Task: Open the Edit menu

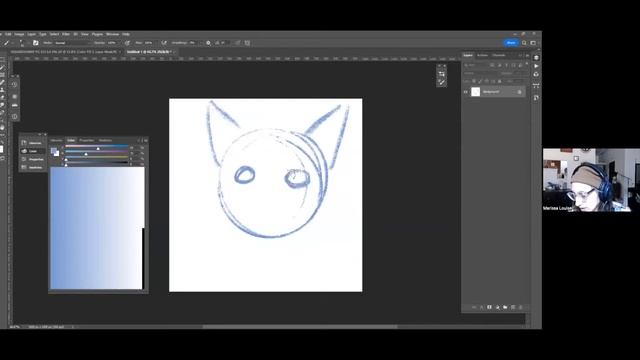Action: [x=8, y=34]
